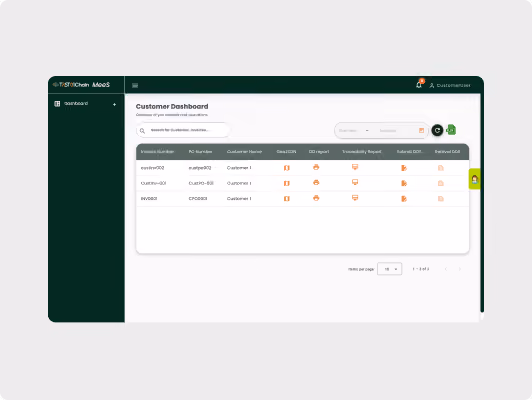Open the notifications bell
Viewport: 532px width, 400px height.
(x=419, y=85)
